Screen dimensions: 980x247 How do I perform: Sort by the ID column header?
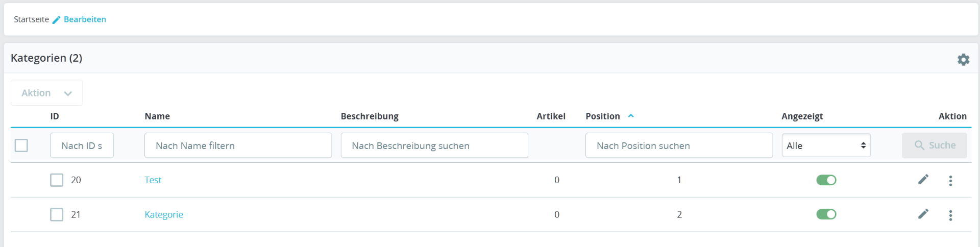pos(55,116)
